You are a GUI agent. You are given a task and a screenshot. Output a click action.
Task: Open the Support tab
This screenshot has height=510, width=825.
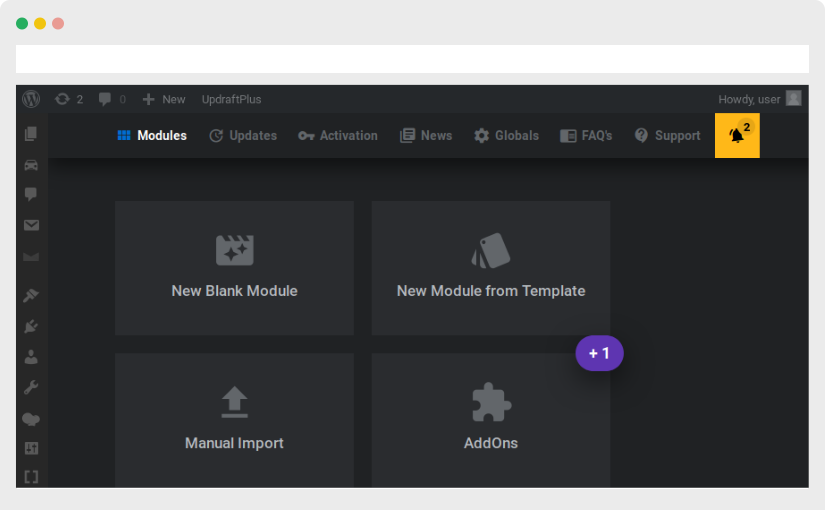[667, 135]
